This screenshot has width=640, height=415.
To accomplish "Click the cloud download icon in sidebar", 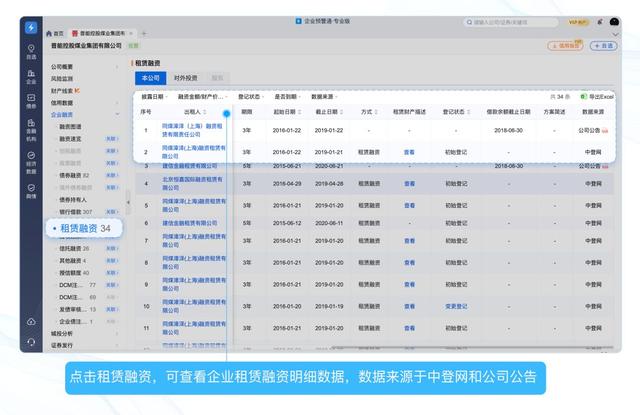I will pyautogui.click(x=32, y=320).
